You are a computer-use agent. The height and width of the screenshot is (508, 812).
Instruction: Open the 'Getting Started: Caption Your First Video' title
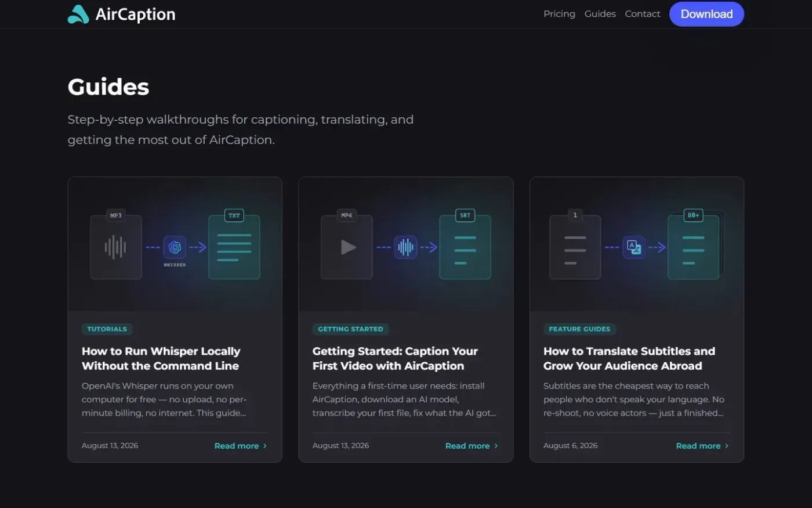(395, 358)
